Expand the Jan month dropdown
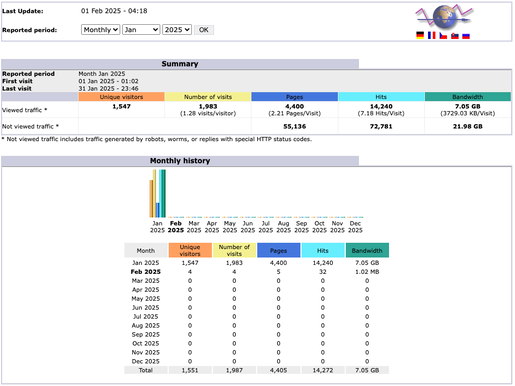The image size is (515, 386). point(141,30)
